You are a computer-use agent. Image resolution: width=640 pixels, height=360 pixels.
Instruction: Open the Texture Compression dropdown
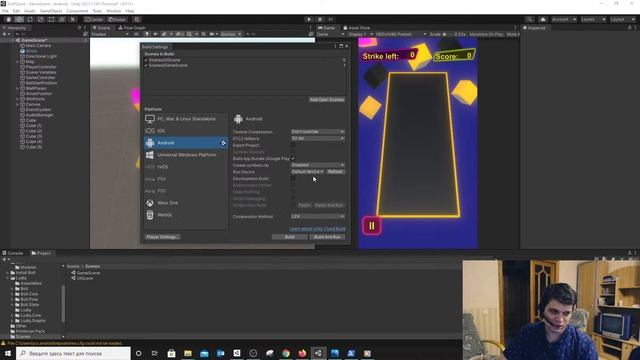(x=318, y=132)
